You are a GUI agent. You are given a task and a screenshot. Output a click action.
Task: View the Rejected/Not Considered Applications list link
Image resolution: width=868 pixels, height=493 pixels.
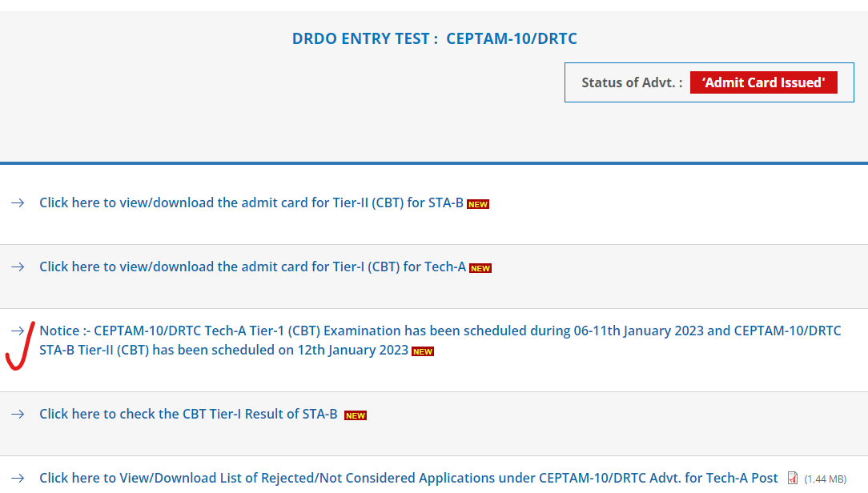tap(408, 479)
